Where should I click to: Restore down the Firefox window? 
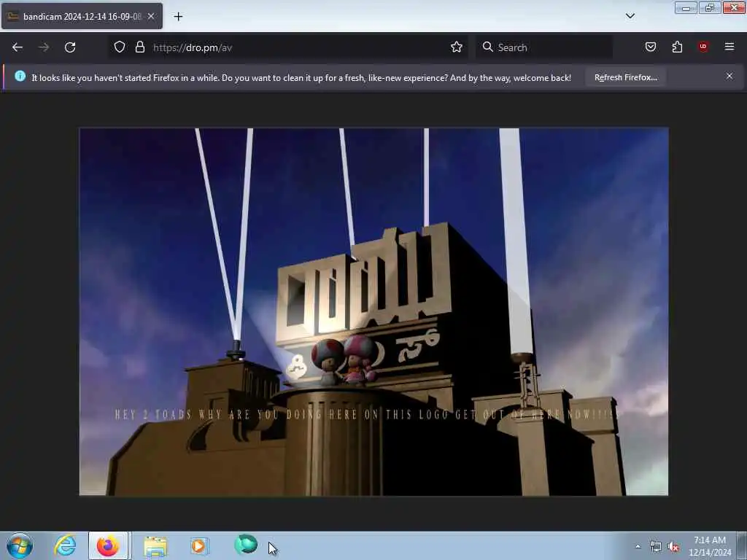coord(710,7)
